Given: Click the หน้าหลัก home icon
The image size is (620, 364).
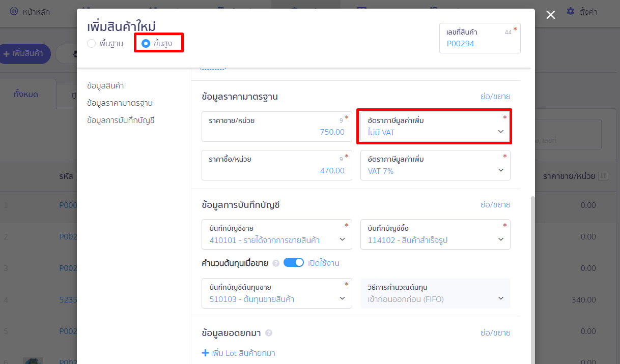Looking at the screenshot, I should [x=14, y=11].
